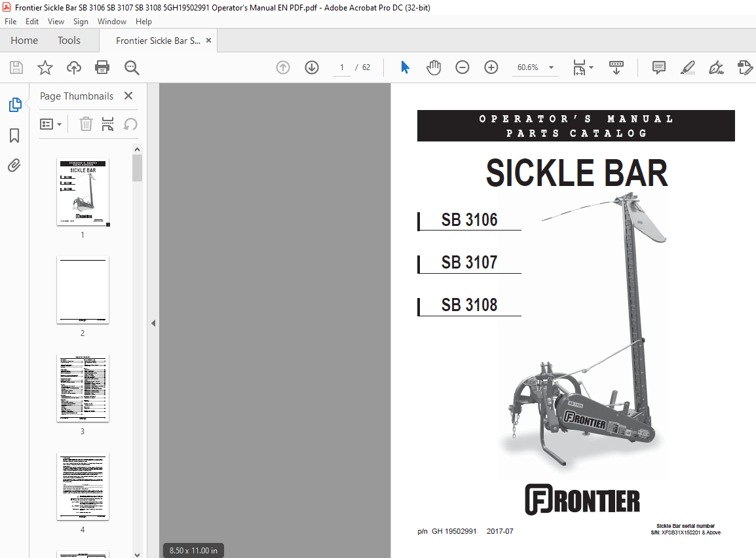Open the sign document pen icon
The height and width of the screenshot is (558, 756).
coord(717,67)
